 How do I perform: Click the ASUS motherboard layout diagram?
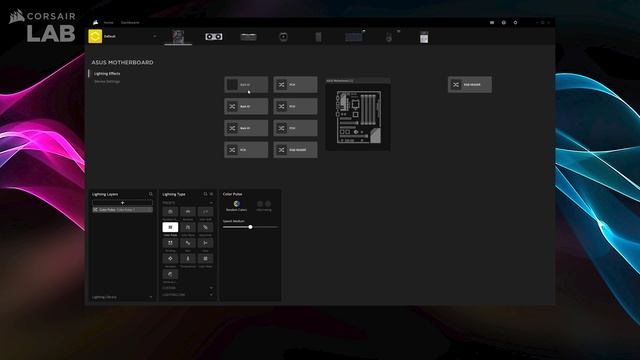tap(358, 117)
